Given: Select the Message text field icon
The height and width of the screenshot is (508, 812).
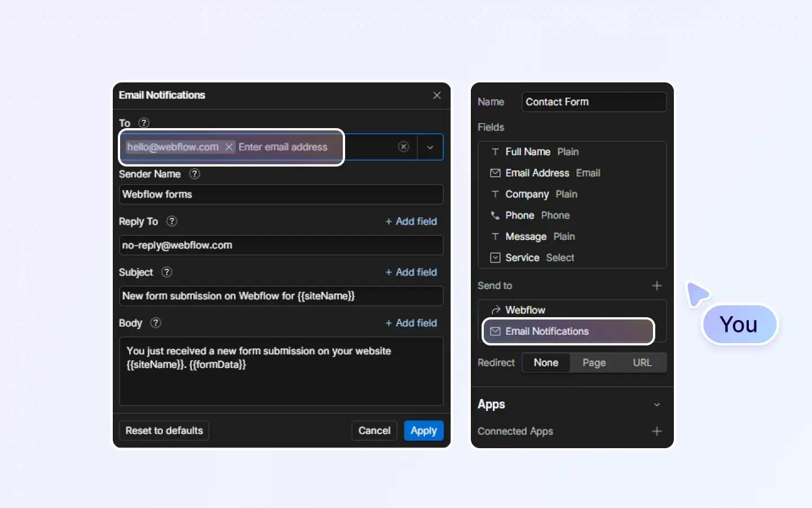Looking at the screenshot, I should [495, 237].
